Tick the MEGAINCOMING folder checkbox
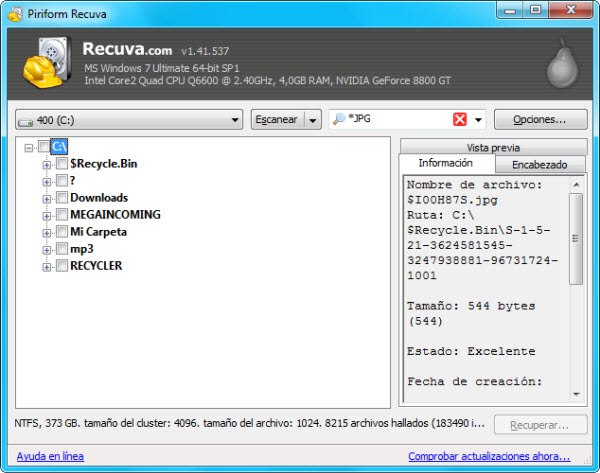 (x=62, y=214)
